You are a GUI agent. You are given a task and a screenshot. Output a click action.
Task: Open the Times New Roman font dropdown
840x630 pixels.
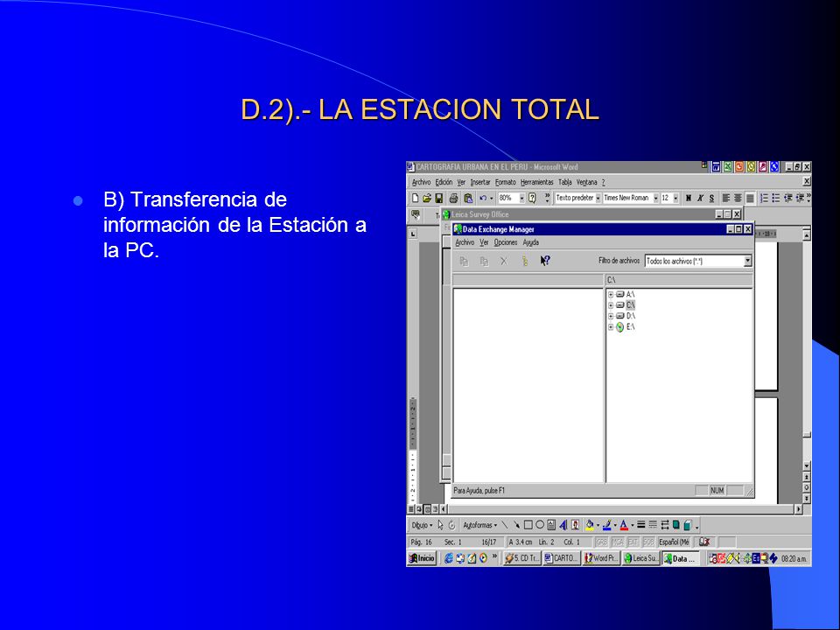(655, 199)
